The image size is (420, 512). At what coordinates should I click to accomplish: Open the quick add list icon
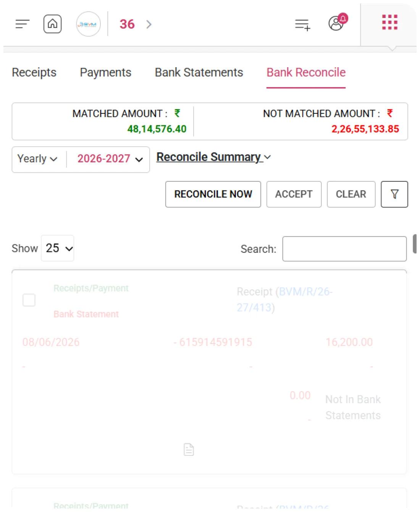(x=302, y=24)
